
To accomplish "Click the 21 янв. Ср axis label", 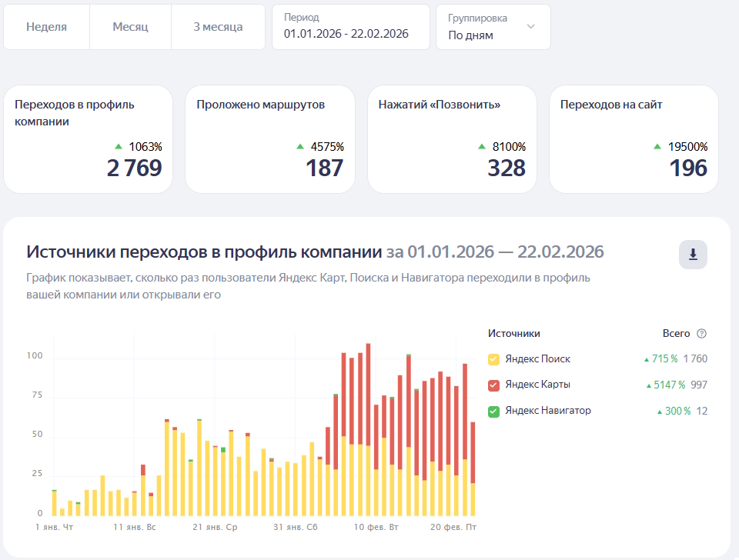I will [x=216, y=527].
